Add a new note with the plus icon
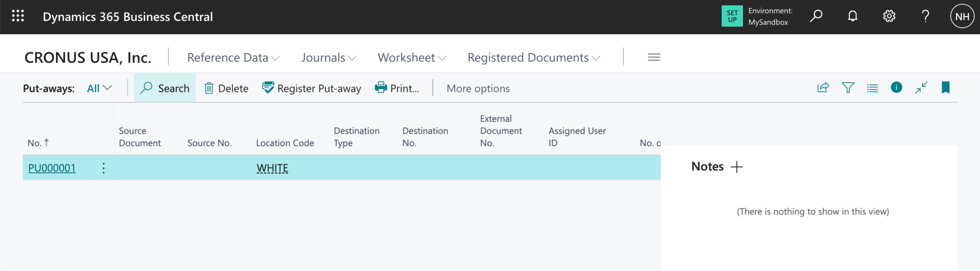 pyautogui.click(x=737, y=167)
